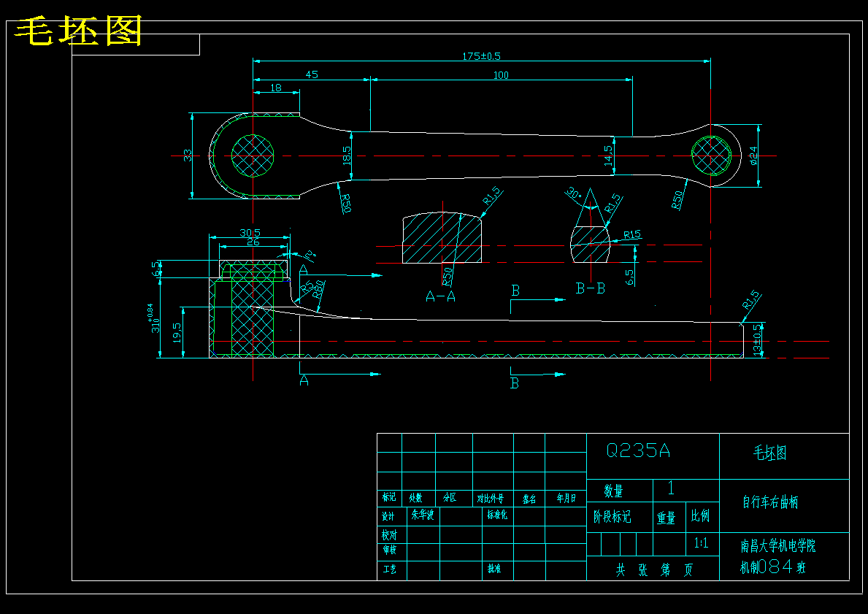Click the designer name 朱华波
Viewport: 868px width, 614px height.
(x=423, y=515)
